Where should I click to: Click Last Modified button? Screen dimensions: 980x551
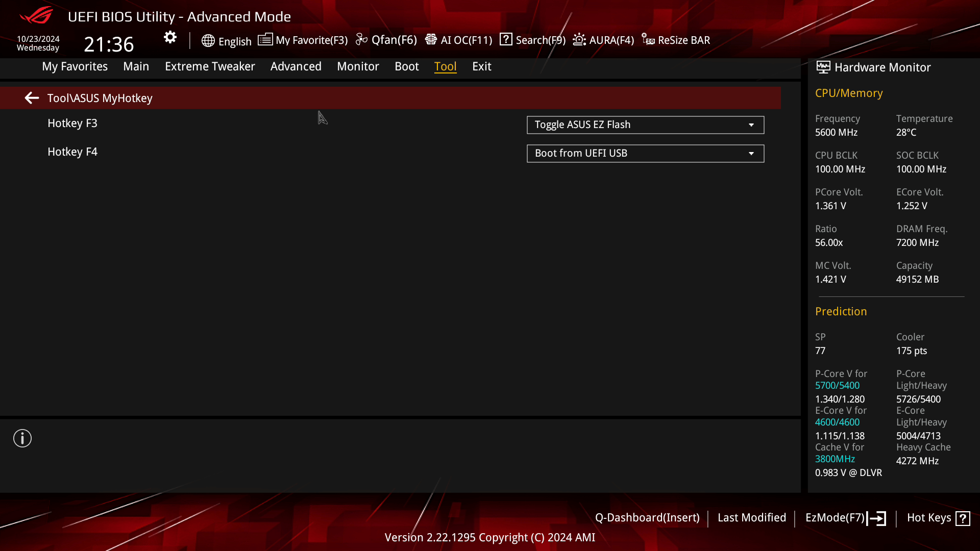(x=752, y=517)
